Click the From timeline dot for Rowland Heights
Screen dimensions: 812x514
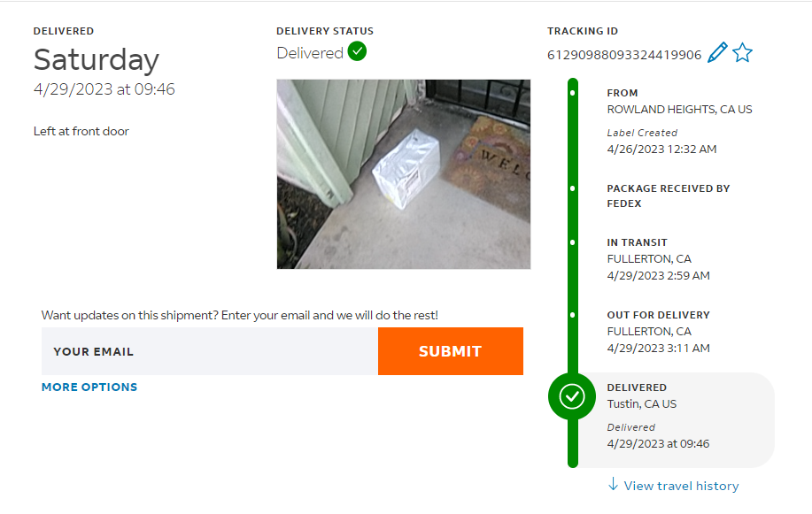pyautogui.click(x=573, y=93)
